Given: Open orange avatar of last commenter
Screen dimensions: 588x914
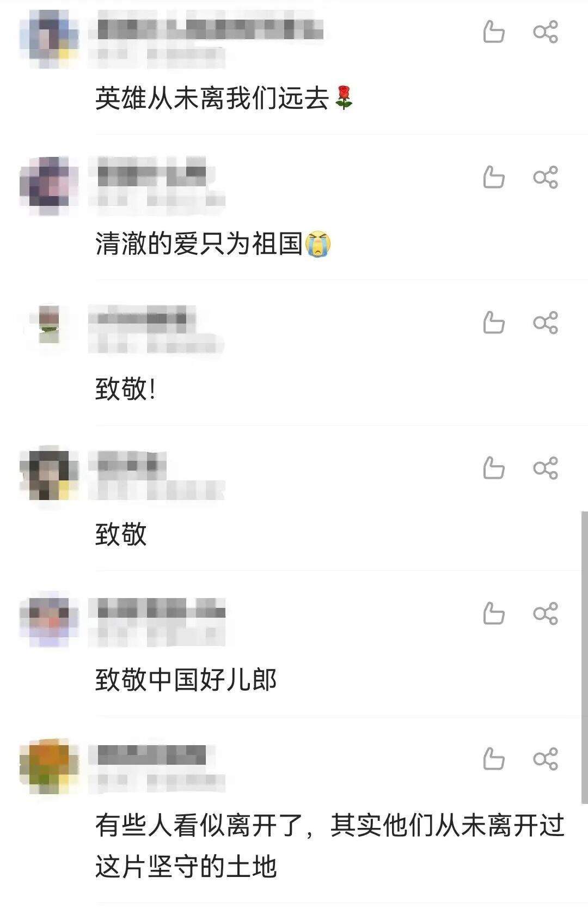Looking at the screenshot, I should point(49,767).
